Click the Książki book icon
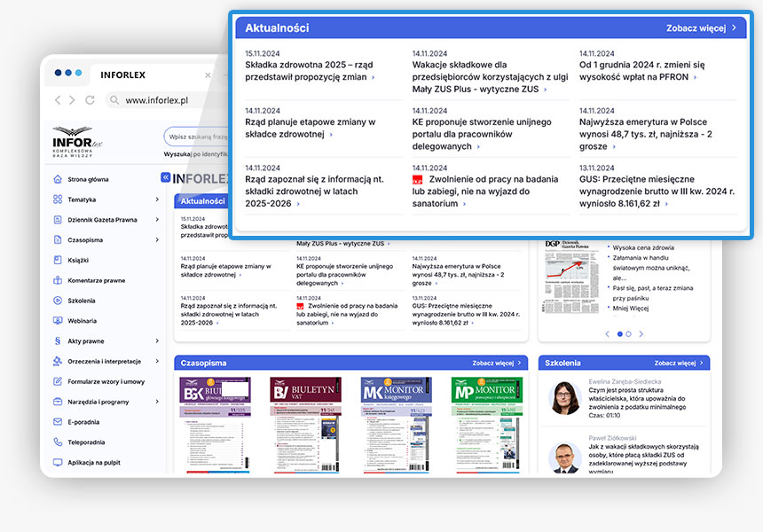The height and width of the screenshot is (532, 763). [58, 260]
